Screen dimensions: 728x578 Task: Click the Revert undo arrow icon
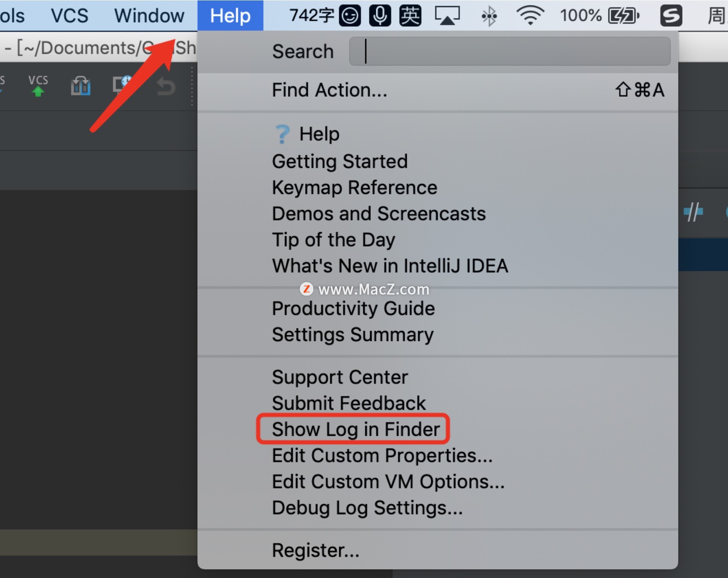coord(166,86)
